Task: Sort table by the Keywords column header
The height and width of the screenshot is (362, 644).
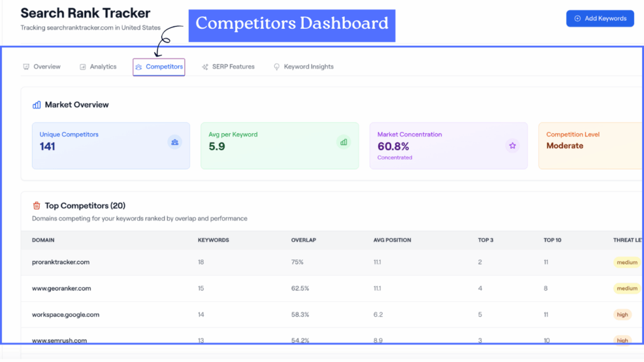Action: click(x=213, y=240)
